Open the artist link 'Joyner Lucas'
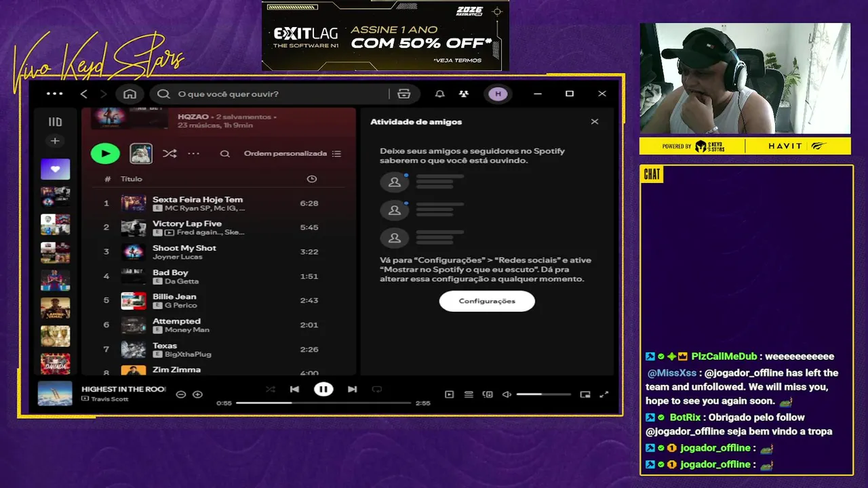This screenshot has height=488, width=868. 177,257
